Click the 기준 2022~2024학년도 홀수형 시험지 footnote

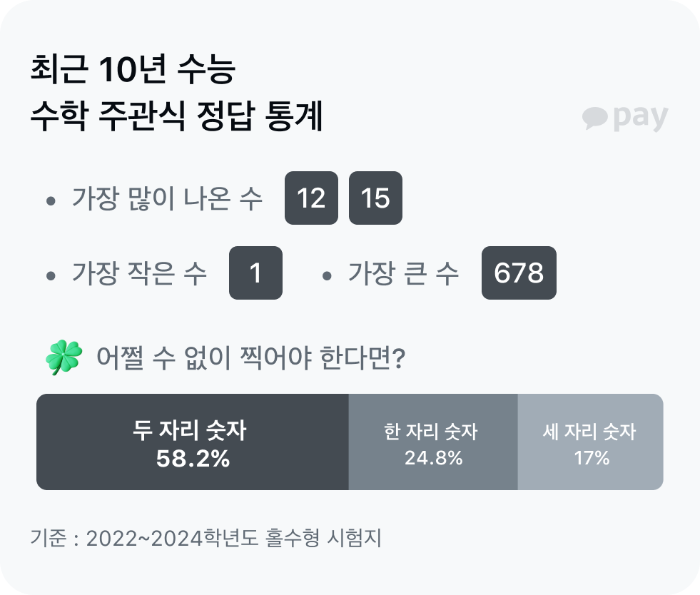(206, 538)
